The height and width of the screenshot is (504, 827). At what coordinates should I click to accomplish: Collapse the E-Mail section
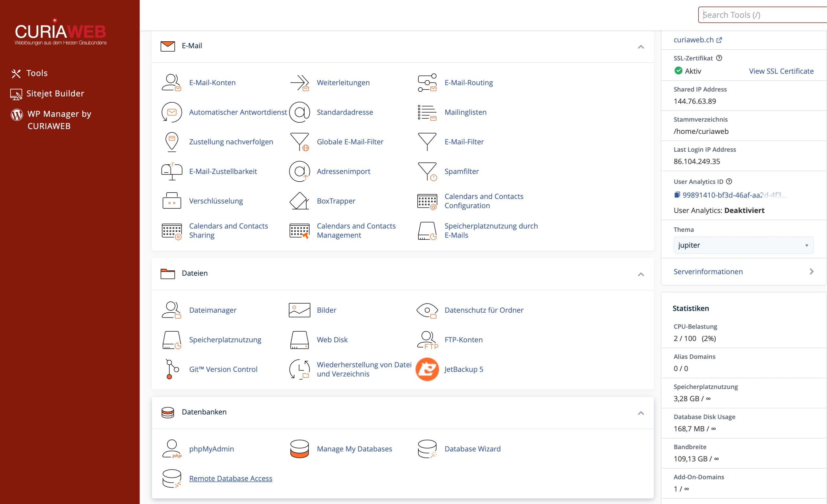click(x=641, y=47)
